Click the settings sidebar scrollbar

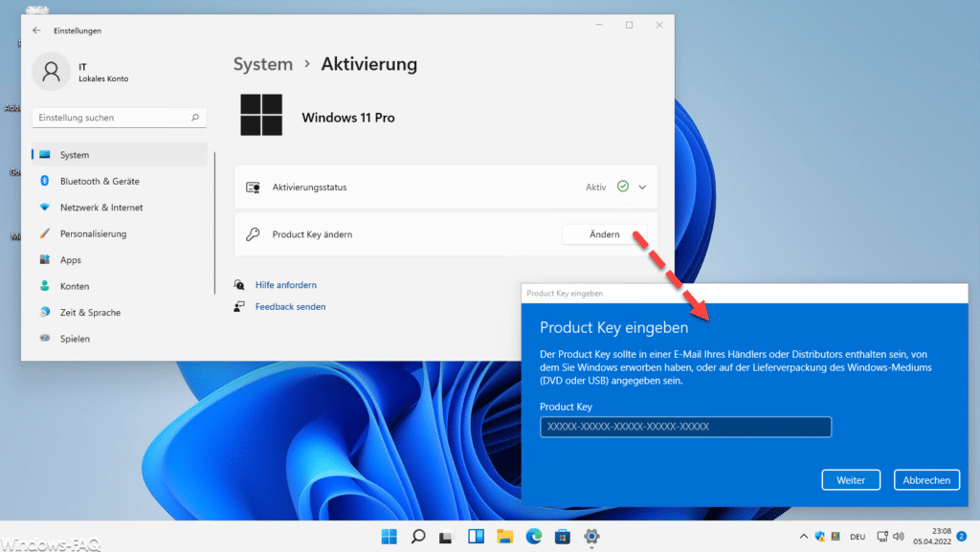click(214, 222)
